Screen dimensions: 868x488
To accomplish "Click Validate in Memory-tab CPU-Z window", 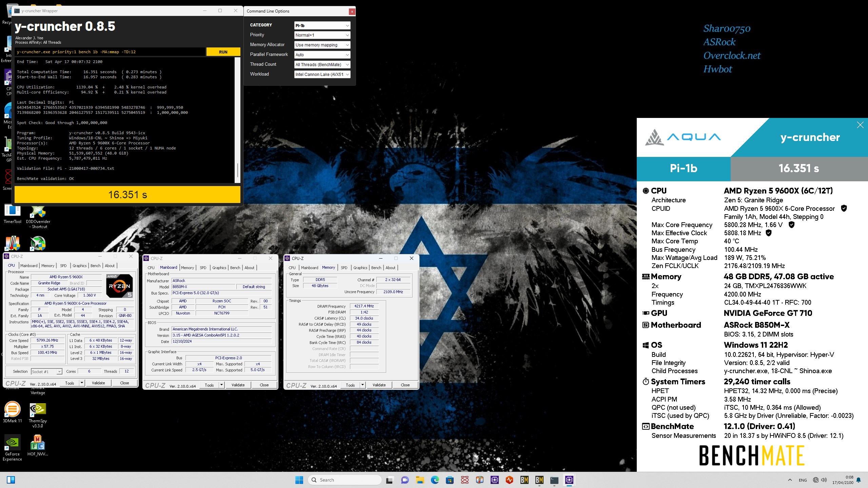I will (x=379, y=385).
